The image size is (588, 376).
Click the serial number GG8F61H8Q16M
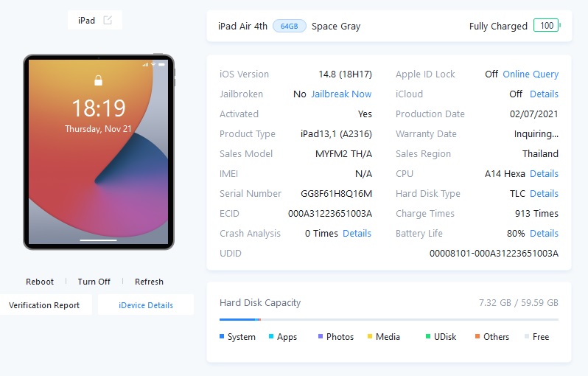coord(337,194)
